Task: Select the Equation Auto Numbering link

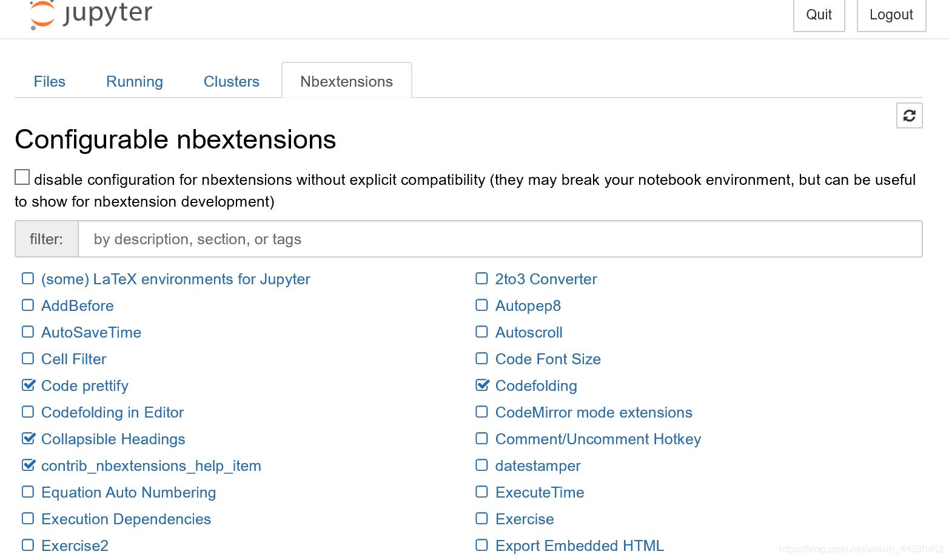Action: click(x=129, y=493)
